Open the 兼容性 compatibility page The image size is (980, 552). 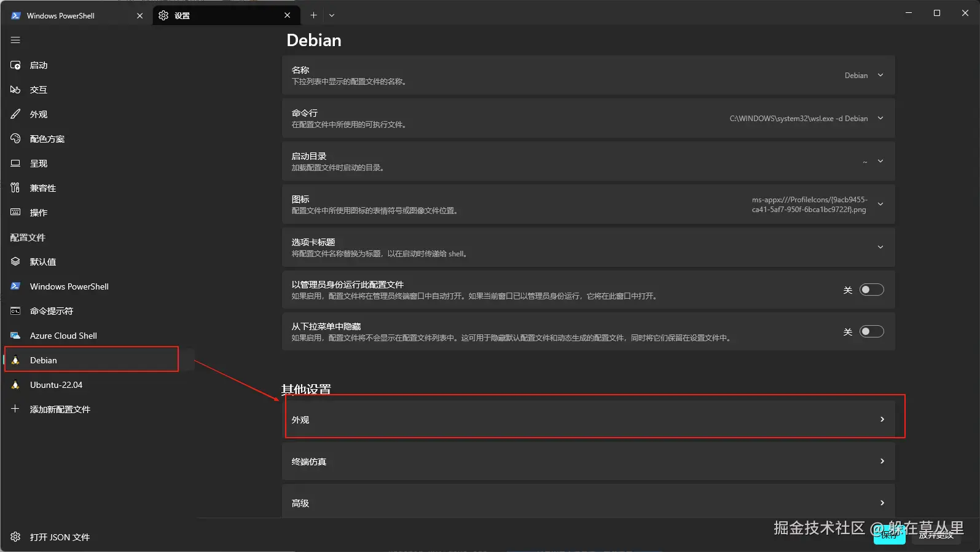[x=98, y=188]
